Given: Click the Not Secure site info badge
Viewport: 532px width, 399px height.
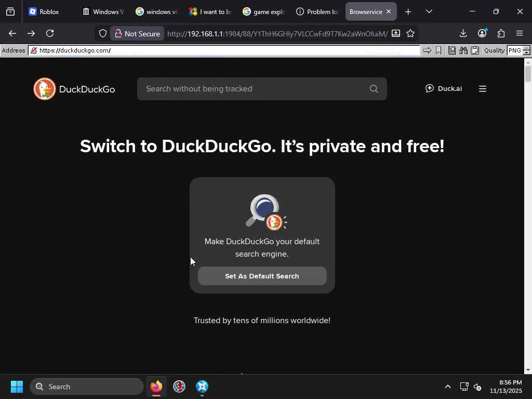Looking at the screenshot, I should 137,34.
